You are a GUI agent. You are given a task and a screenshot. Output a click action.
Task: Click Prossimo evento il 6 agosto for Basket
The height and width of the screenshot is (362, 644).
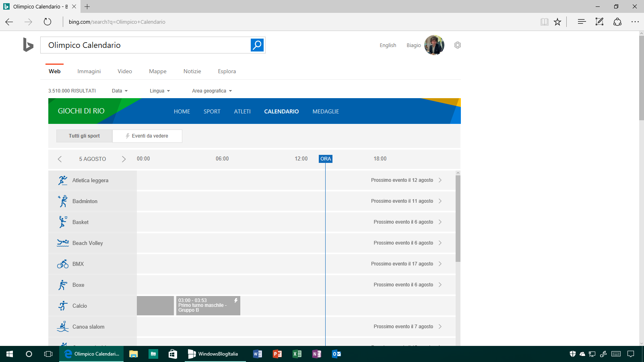pyautogui.click(x=403, y=222)
